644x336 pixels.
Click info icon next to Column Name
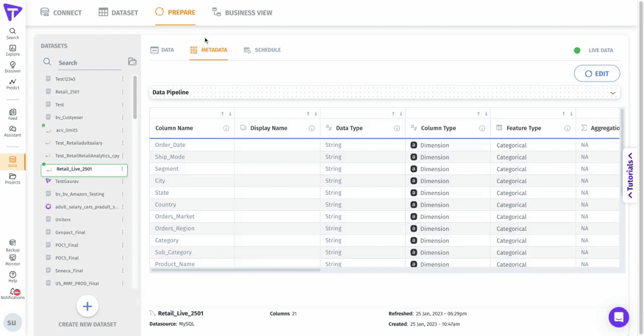pyautogui.click(x=226, y=128)
